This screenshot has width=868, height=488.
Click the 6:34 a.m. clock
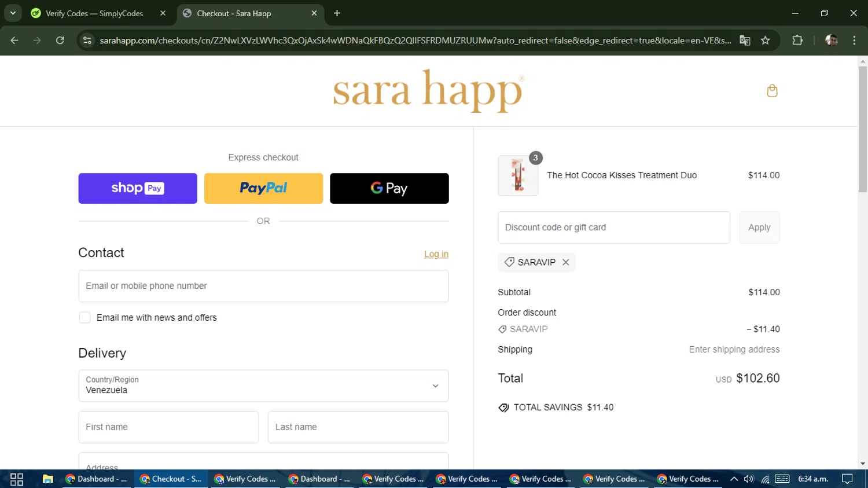(813, 479)
